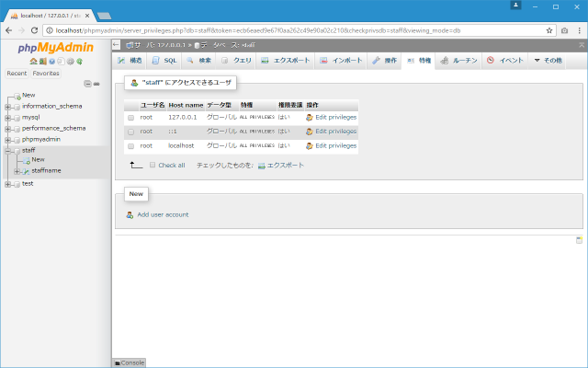Expand phpmyadmin database node
Image resolution: width=588 pixels, height=368 pixels.
[7, 140]
